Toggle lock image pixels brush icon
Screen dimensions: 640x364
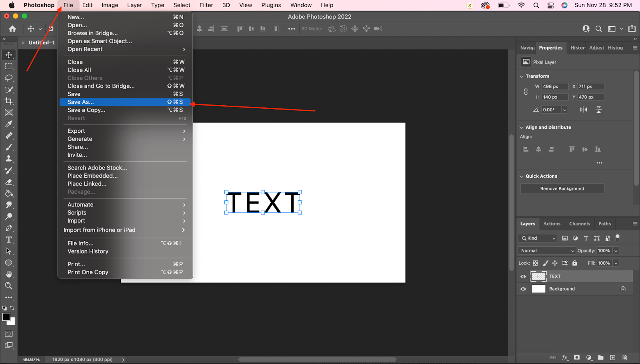coord(546,263)
